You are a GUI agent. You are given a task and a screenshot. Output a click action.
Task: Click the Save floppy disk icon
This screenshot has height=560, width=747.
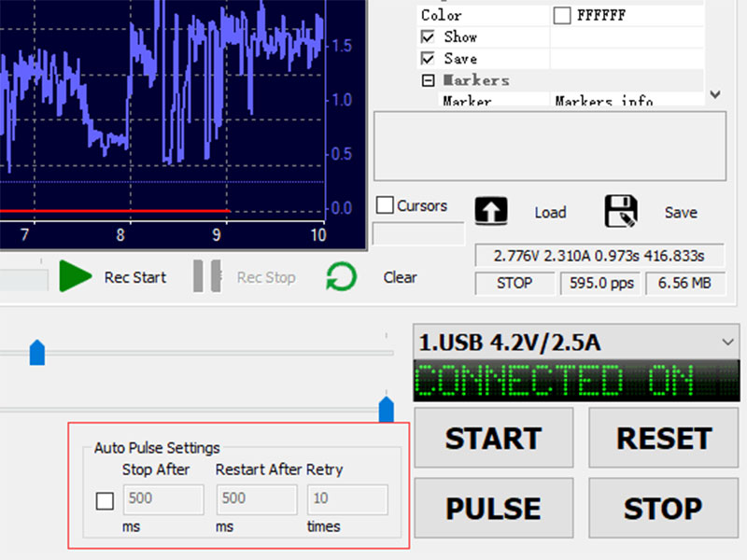tap(621, 211)
